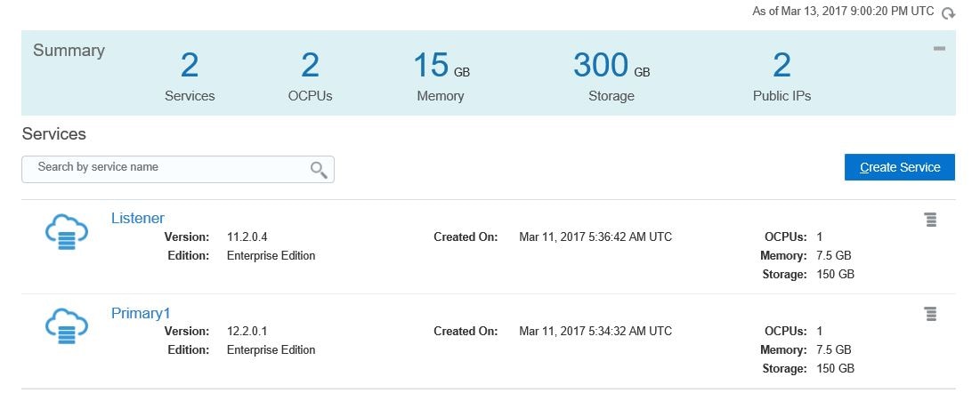Viewport: 980px width, 409px height.
Task: Select the Public IPs summary count
Action: click(782, 66)
